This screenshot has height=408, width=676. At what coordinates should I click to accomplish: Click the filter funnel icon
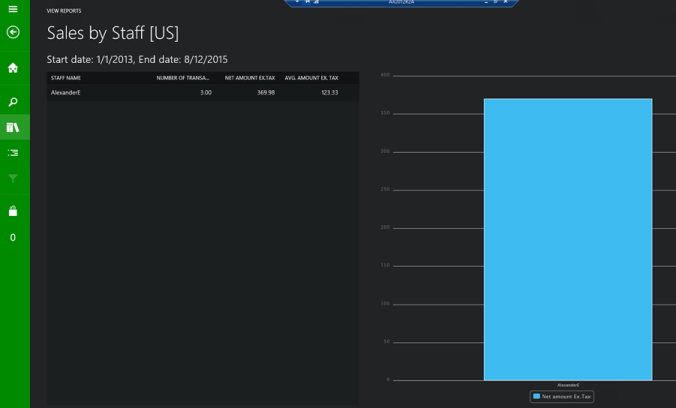pyautogui.click(x=13, y=179)
